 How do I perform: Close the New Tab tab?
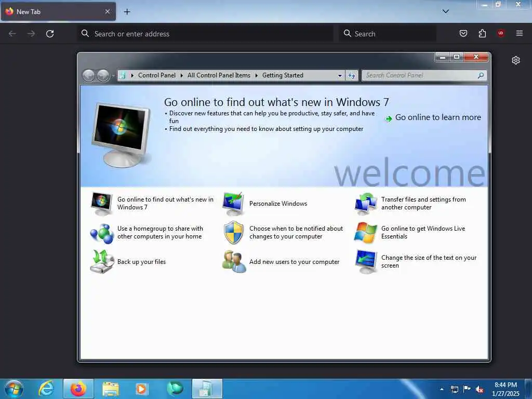(x=107, y=11)
